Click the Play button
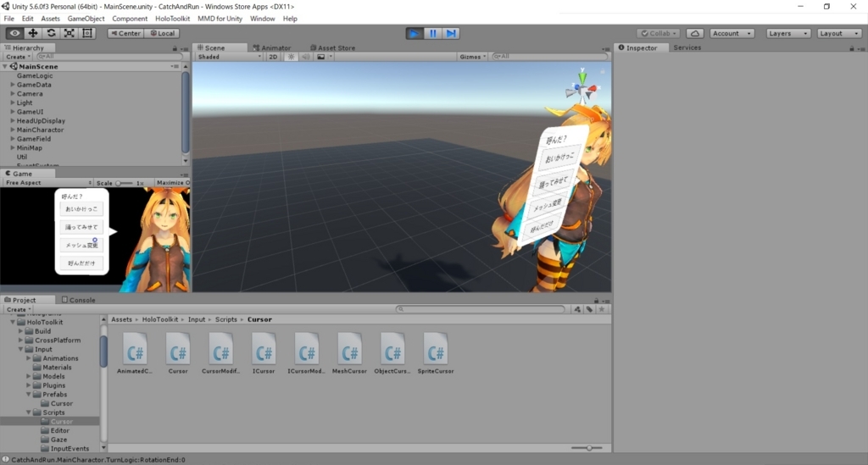868x465 pixels. click(x=414, y=33)
